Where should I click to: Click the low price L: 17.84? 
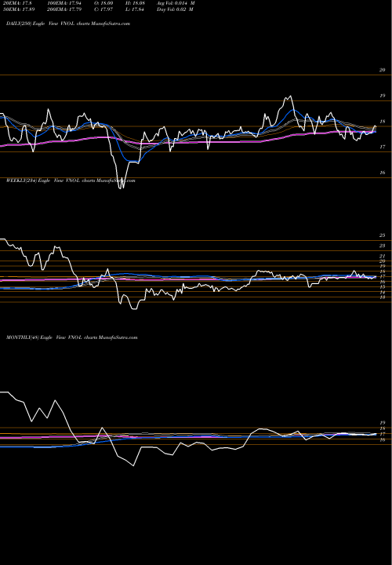pyautogui.click(x=135, y=9)
